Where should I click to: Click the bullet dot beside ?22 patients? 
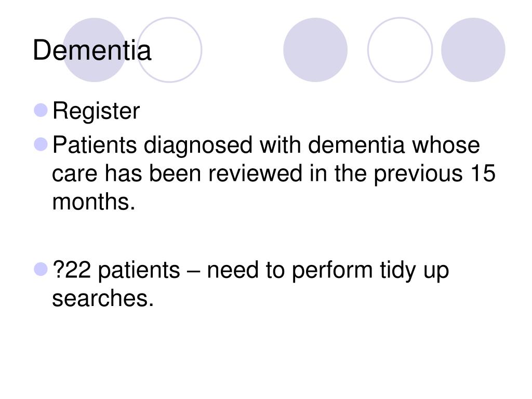pos(41,270)
